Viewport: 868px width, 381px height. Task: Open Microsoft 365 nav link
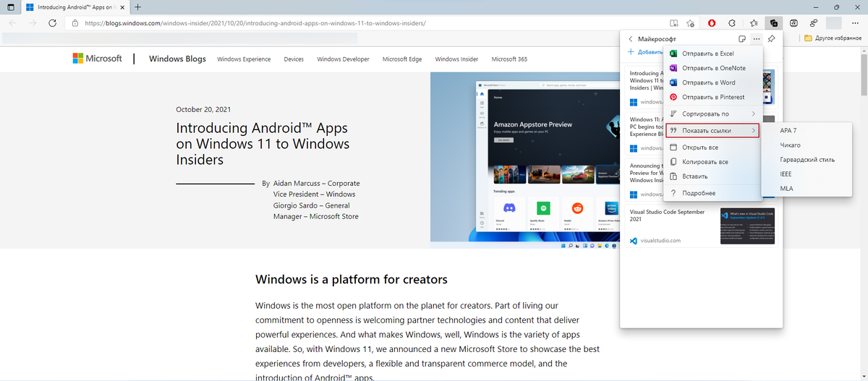point(509,59)
